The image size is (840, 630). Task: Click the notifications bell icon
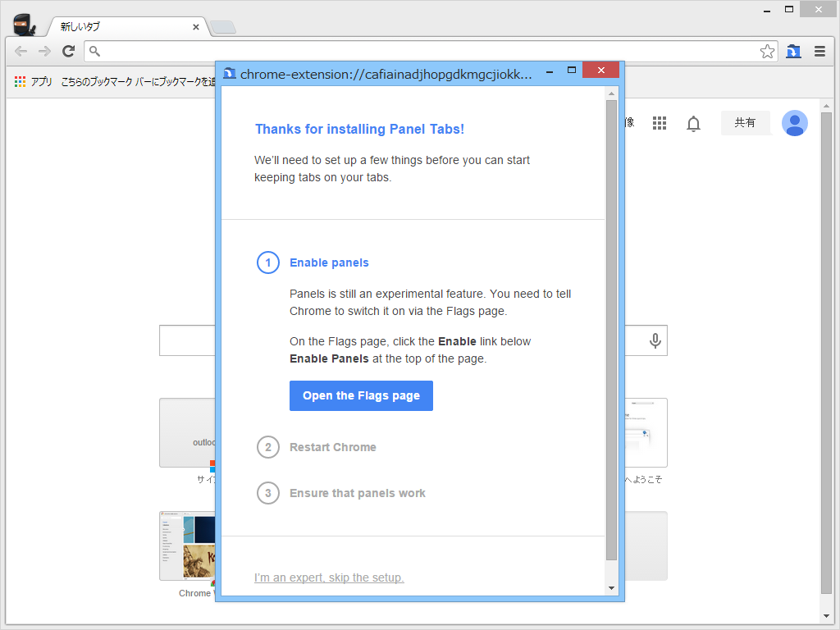pyautogui.click(x=693, y=122)
